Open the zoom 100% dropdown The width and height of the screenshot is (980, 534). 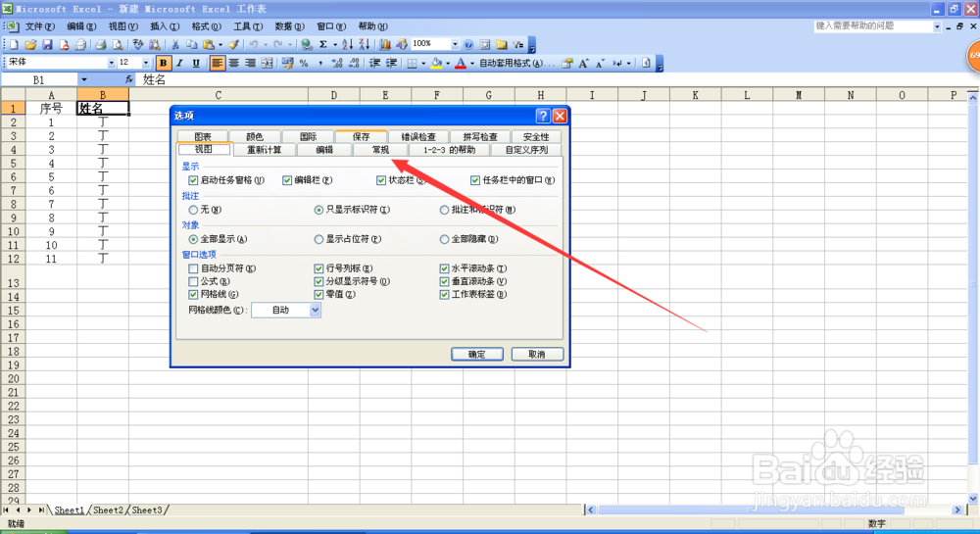point(455,44)
